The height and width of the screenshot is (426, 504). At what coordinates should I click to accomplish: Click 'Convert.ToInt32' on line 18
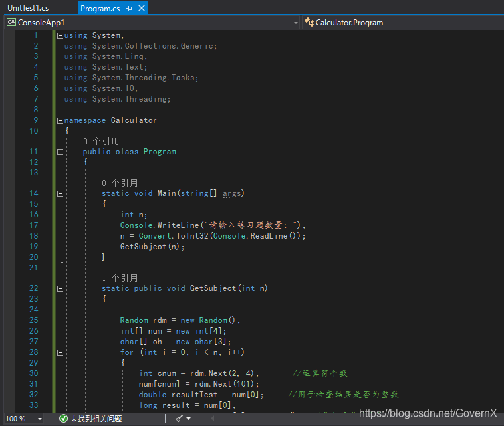174,236
